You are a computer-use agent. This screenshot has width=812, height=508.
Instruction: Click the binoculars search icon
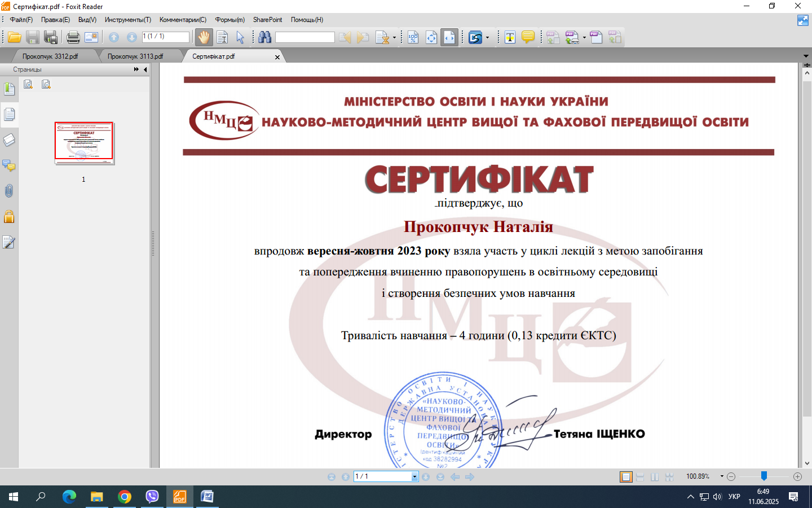click(x=265, y=38)
